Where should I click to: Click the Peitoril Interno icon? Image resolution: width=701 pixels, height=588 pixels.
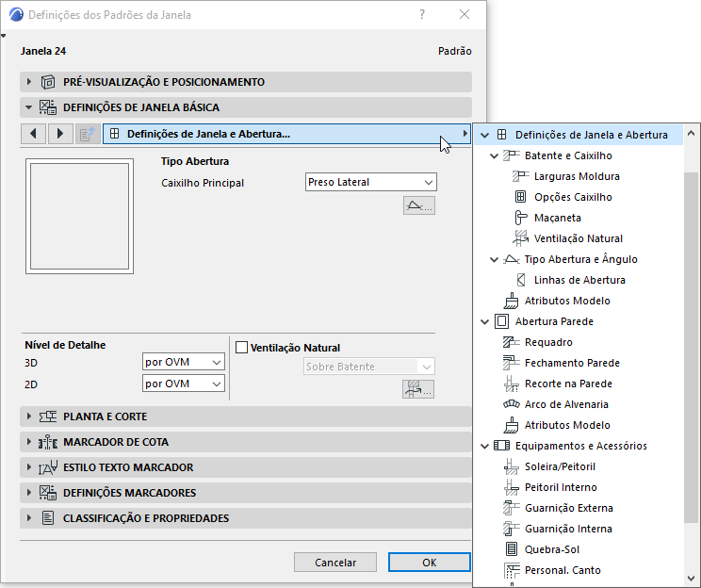pyautogui.click(x=511, y=487)
